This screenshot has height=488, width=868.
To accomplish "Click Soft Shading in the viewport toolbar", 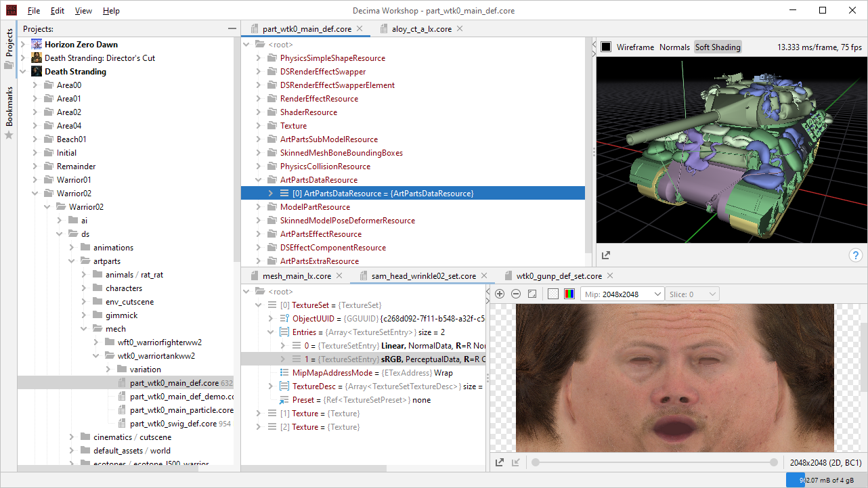I will pos(718,47).
